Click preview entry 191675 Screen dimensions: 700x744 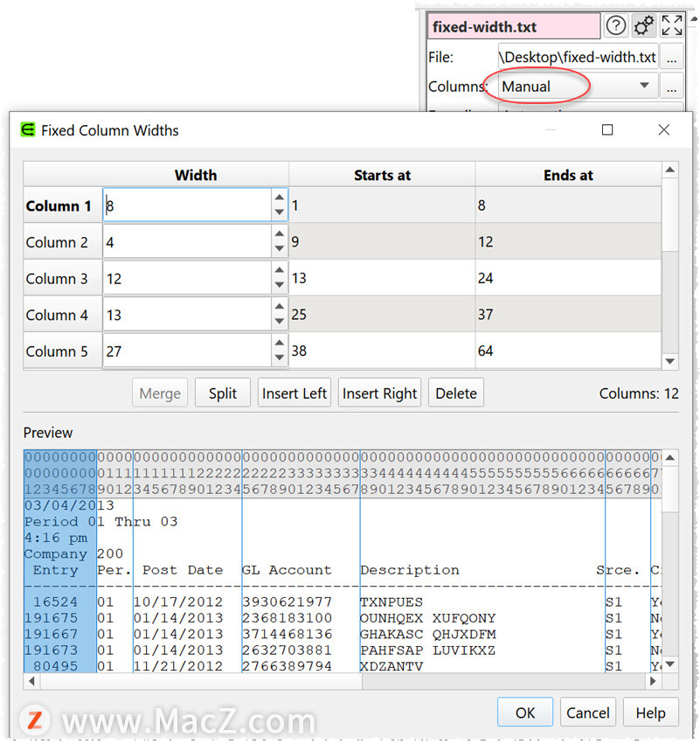click(51, 618)
